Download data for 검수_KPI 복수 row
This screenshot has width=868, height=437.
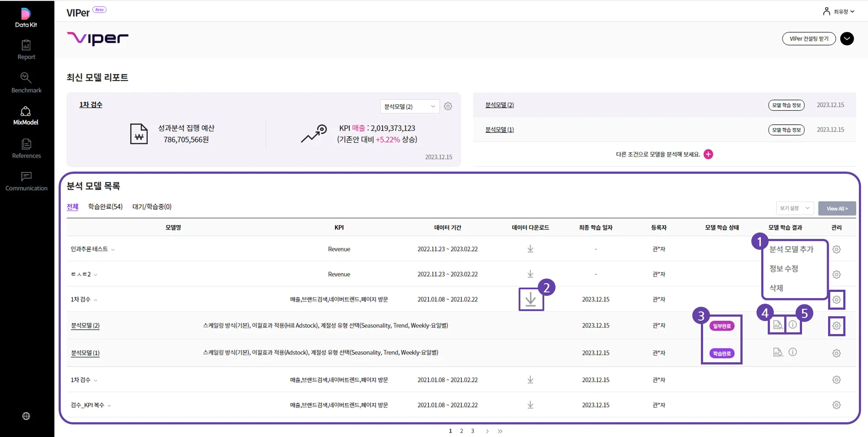click(530, 405)
